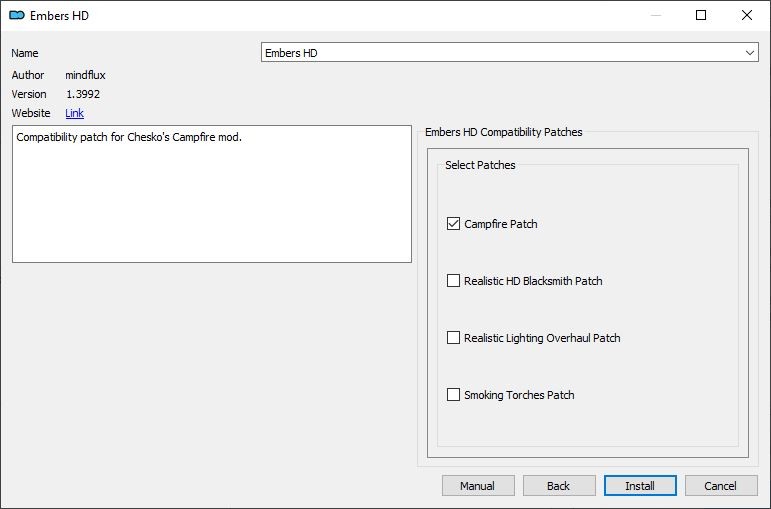Click the Smoking Torches Patch label
This screenshot has width=771, height=509.
519,395
